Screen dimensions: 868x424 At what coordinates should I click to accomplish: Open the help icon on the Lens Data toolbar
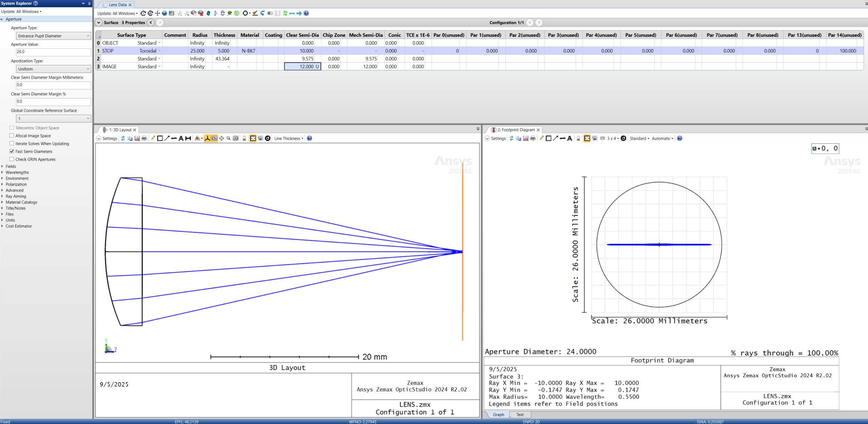coord(306,13)
